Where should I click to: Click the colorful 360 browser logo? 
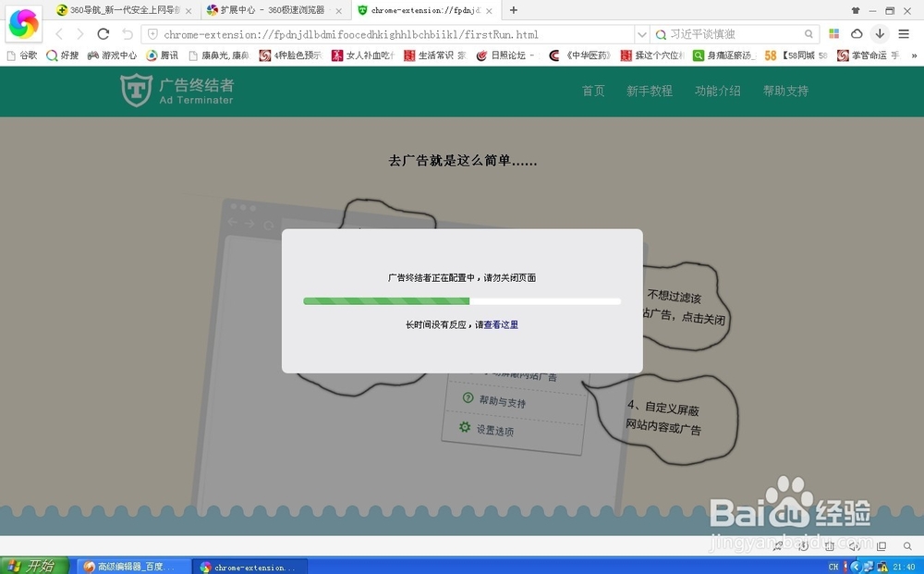point(24,24)
